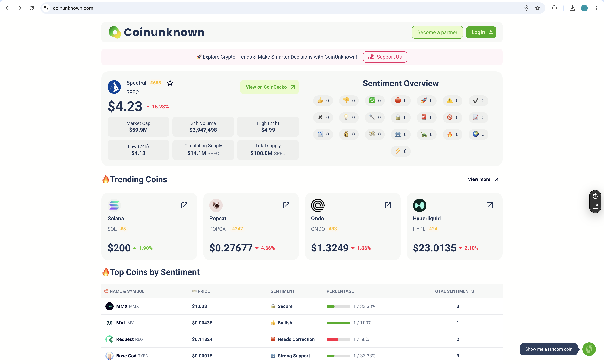Pick the X cross sentiment
Image resolution: width=604 pixels, height=364 pixels.
point(323,117)
